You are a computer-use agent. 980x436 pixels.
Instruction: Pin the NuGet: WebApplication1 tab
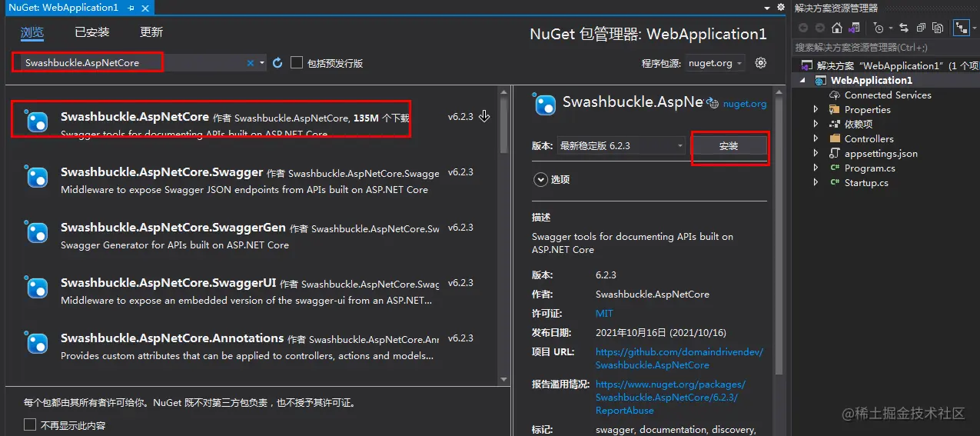(131, 7)
